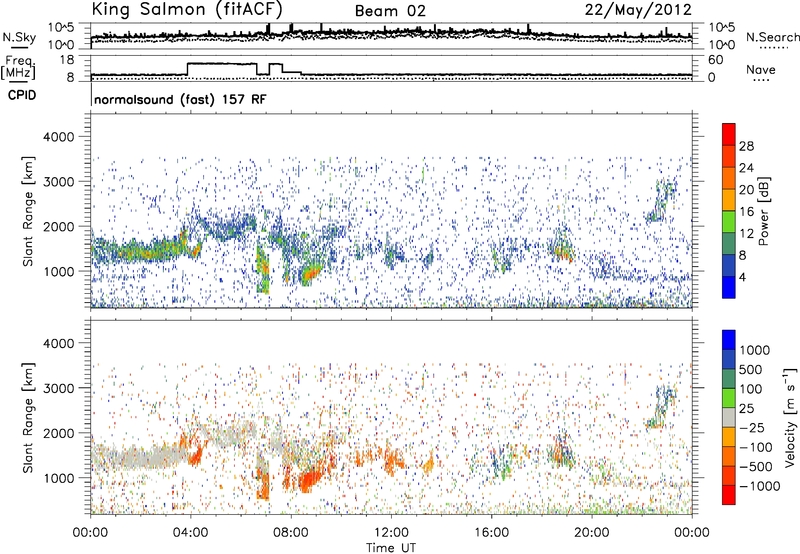The image size is (800, 554).
Task: Pick the bright blue top of velocity colorbar
Action: point(729,340)
